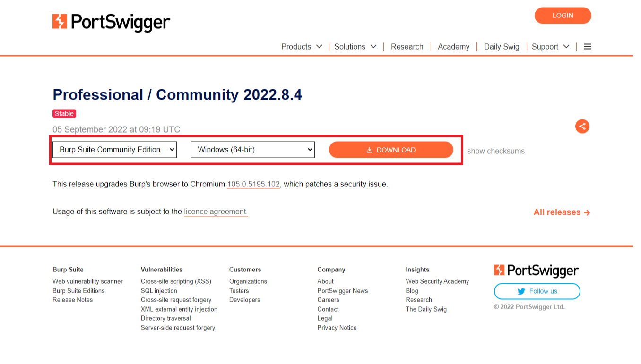
Task: Open Privacy Notice footer link
Action: coord(337,328)
